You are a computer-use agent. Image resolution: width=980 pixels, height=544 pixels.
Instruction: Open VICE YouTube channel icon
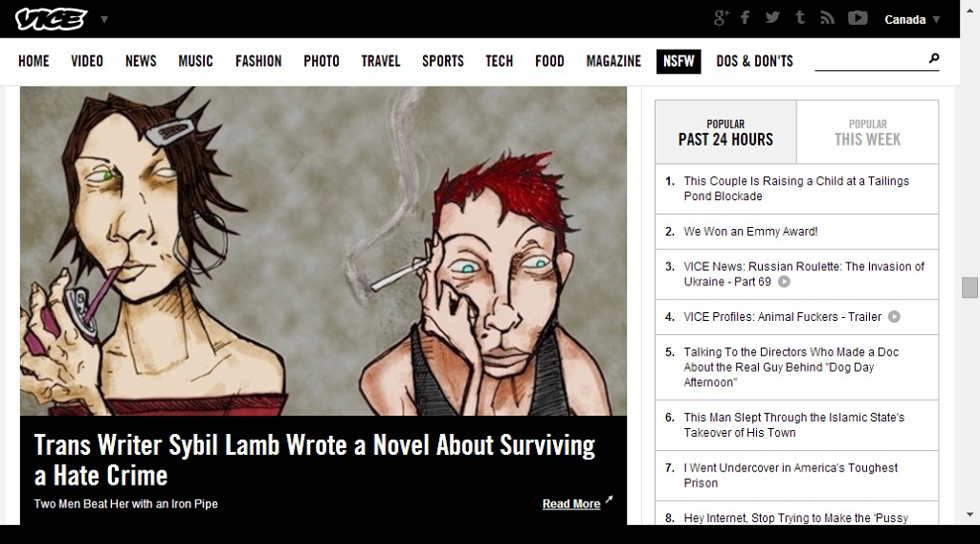pos(857,18)
